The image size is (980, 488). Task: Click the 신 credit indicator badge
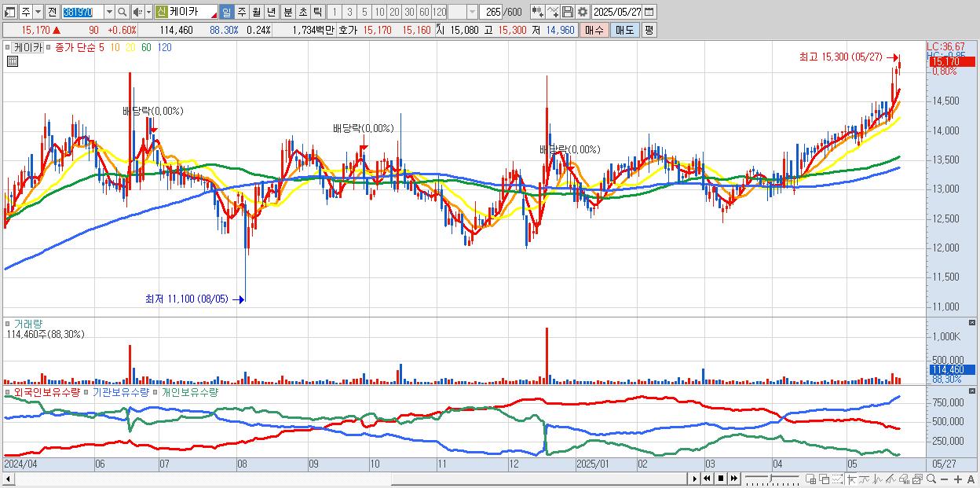click(x=161, y=12)
